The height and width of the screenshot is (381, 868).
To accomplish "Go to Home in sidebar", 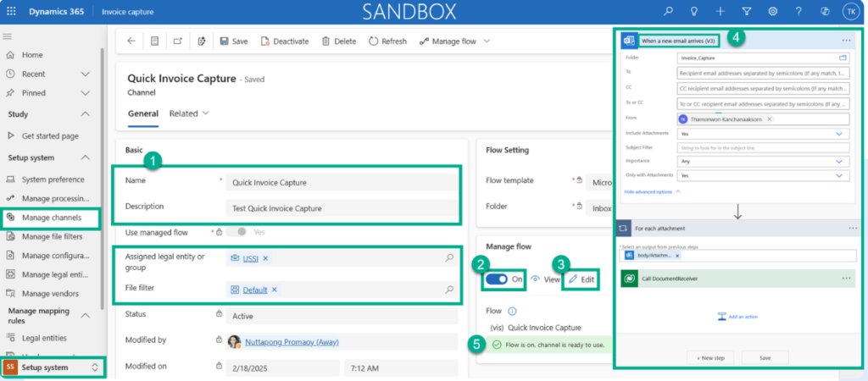I will tap(32, 55).
